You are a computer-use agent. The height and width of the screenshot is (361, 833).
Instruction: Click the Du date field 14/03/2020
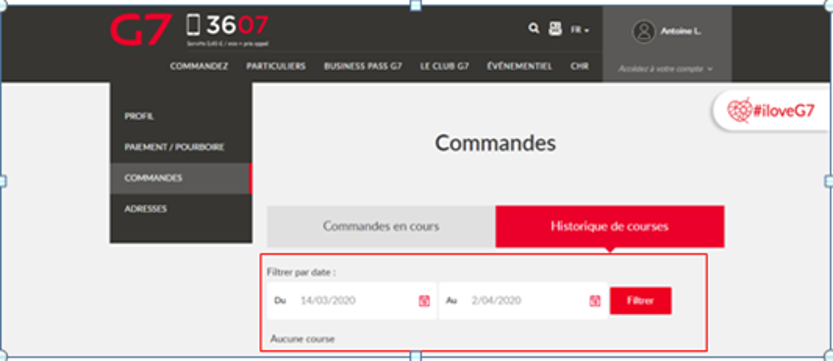(351, 300)
